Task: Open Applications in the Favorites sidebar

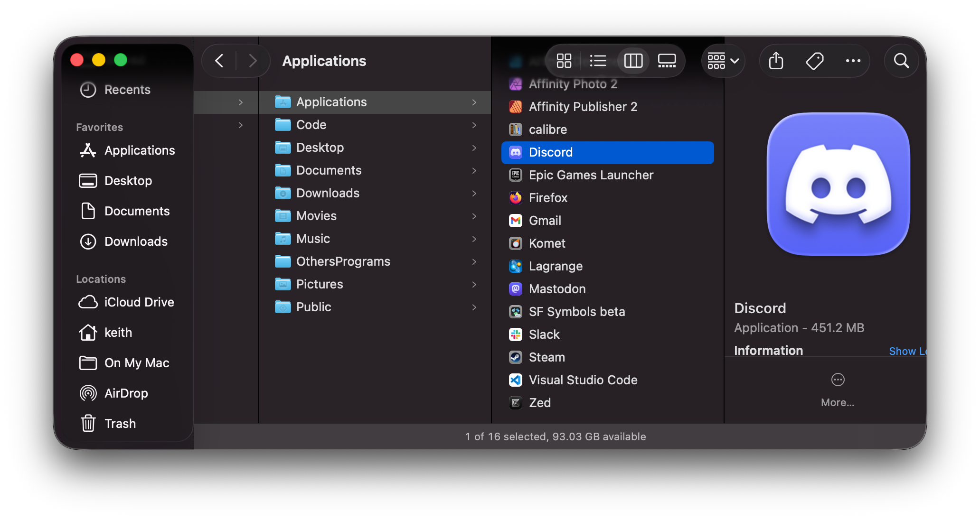Action: (x=127, y=150)
